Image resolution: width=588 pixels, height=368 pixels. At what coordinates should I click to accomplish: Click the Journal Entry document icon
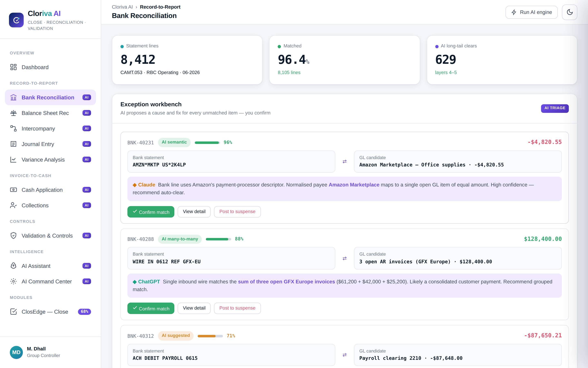pyautogui.click(x=13, y=144)
